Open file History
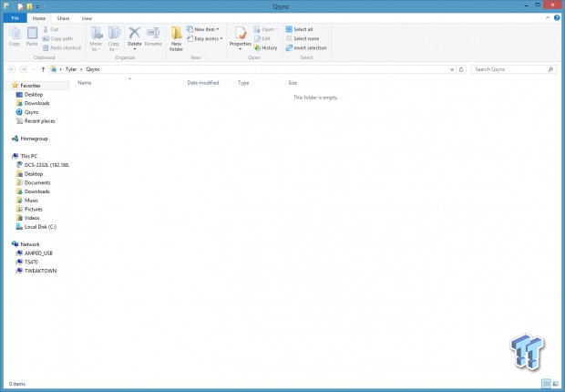The width and height of the screenshot is (565, 392). [x=265, y=48]
